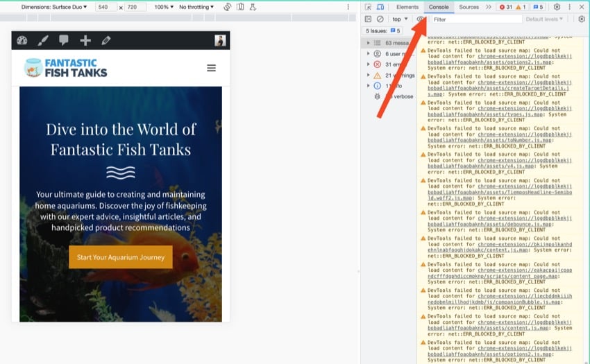Click the WordPress customize brush icon
This screenshot has width=590, height=364.
coord(43,40)
